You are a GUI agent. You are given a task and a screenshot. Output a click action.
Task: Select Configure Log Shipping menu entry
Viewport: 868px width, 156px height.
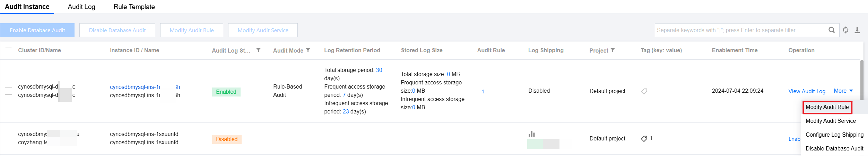coord(834,135)
